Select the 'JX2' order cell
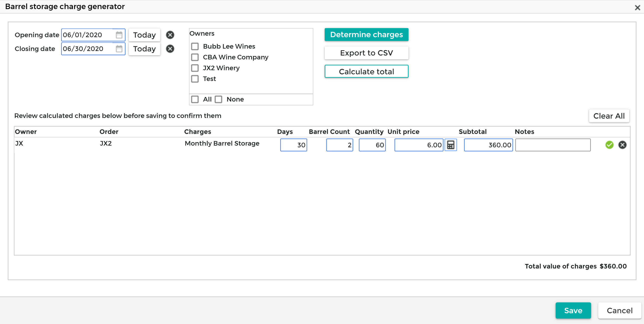Viewport: 644px width, 324px height. (105, 143)
